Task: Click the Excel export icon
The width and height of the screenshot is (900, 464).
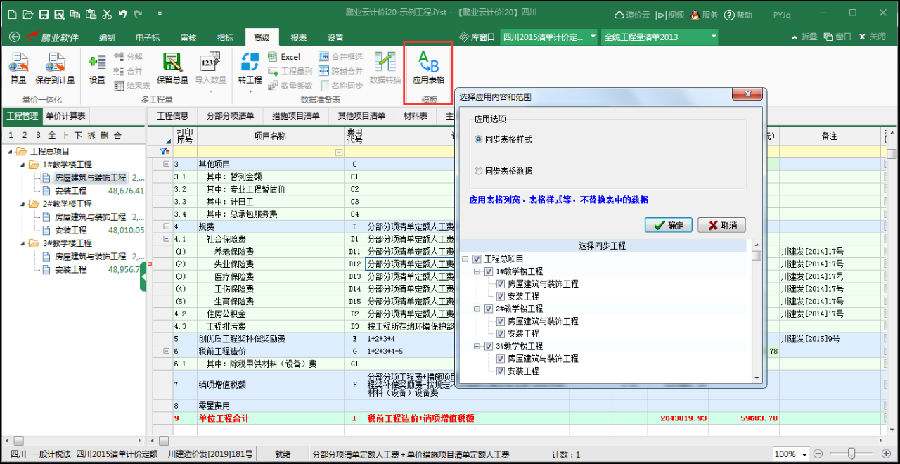Action: click(x=290, y=58)
